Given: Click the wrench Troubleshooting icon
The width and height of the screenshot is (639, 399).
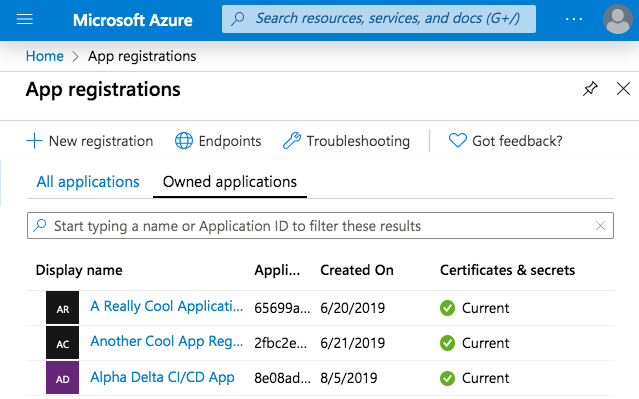Looking at the screenshot, I should tap(292, 141).
